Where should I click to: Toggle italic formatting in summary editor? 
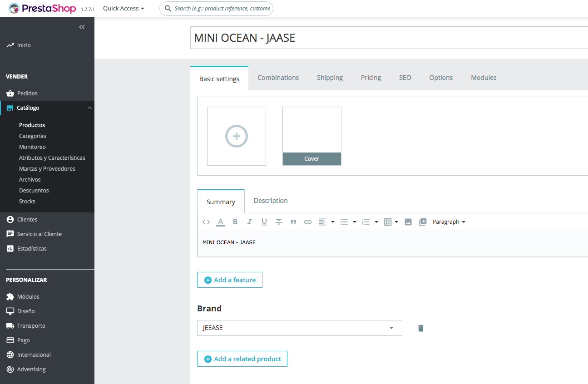coord(249,222)
